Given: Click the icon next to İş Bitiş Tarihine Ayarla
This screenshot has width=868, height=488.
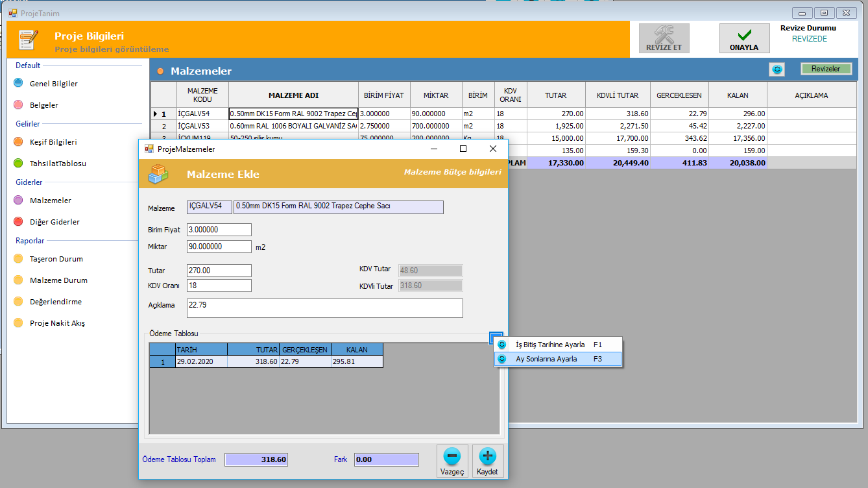Looking at the screenshot, I should [501, 345].
